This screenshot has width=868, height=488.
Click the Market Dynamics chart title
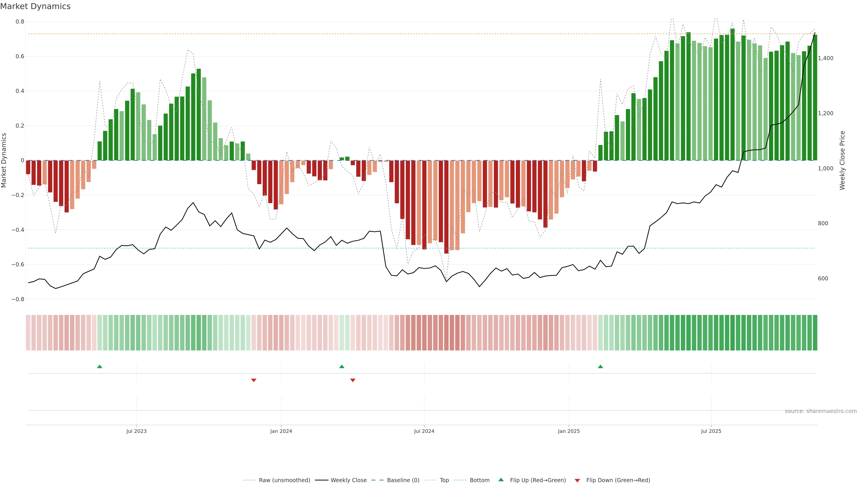click(x=35, y=6)
